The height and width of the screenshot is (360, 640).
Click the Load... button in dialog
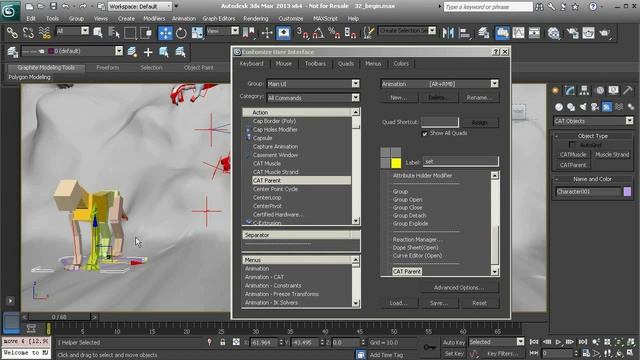[x=398, y=303]
